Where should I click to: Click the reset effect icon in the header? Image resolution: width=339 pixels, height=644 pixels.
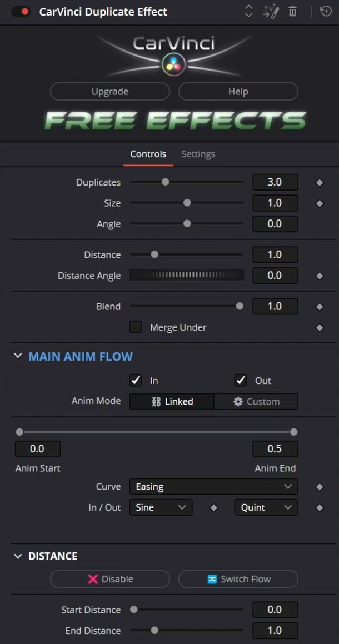326,11
